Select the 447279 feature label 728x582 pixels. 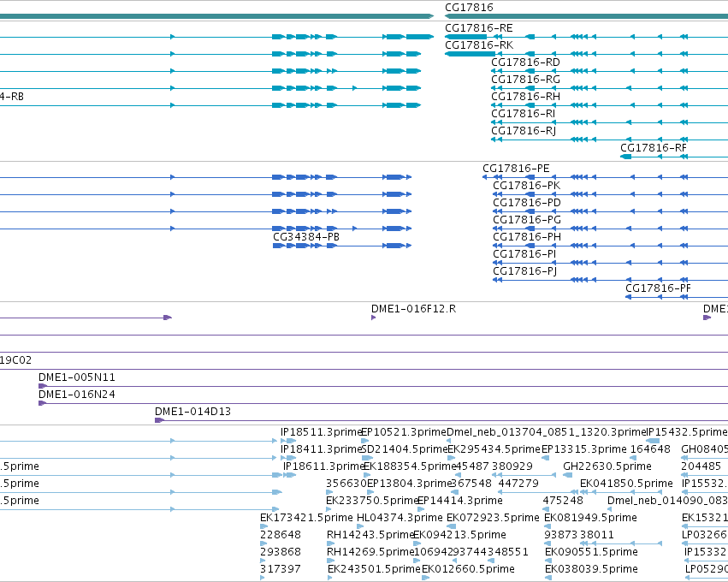518,484
